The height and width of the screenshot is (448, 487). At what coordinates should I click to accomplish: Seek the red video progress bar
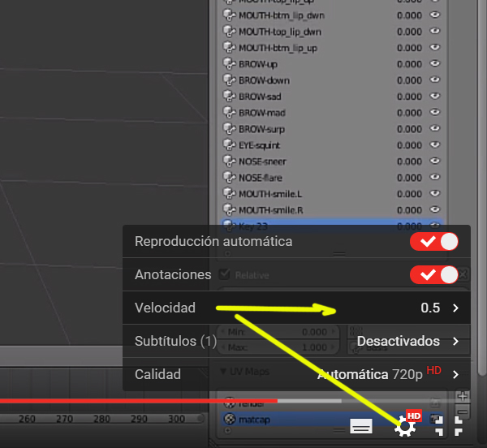[139, 401]
